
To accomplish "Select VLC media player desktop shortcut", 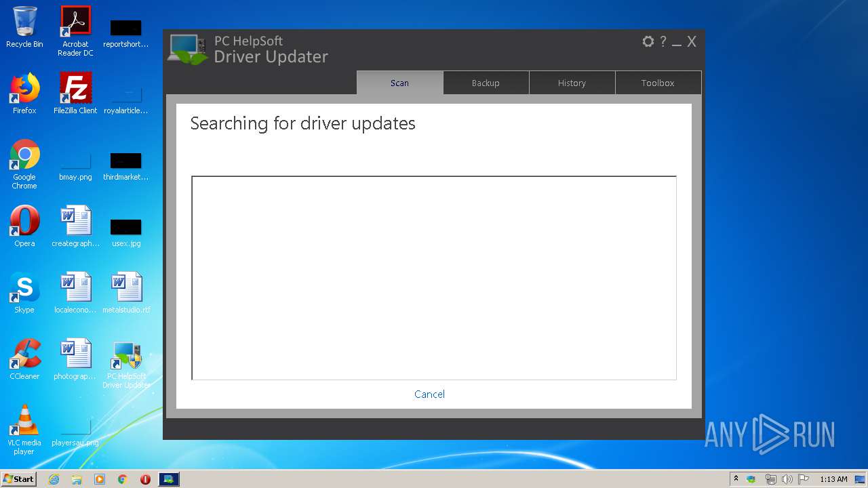I will click(24, 430).
